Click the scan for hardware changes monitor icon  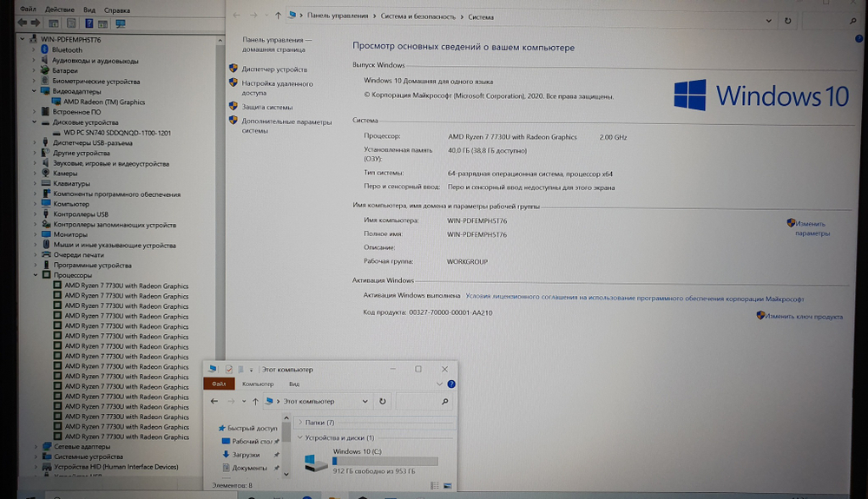click(120, 23)
